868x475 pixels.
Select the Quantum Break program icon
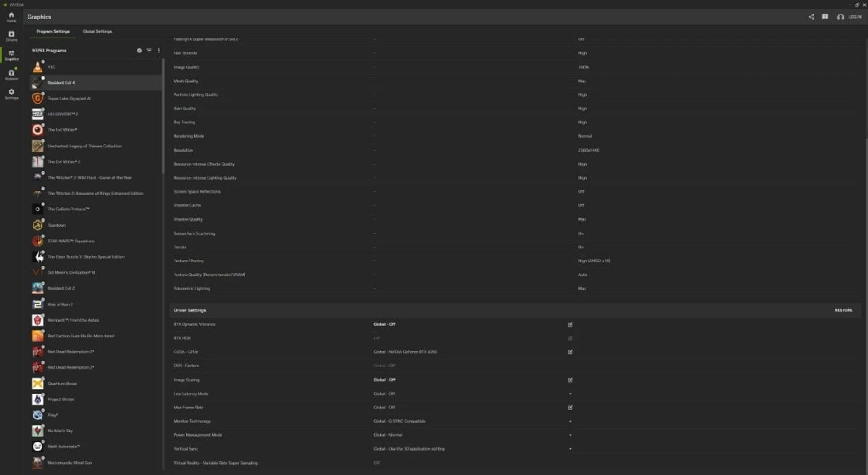[38, 384]
